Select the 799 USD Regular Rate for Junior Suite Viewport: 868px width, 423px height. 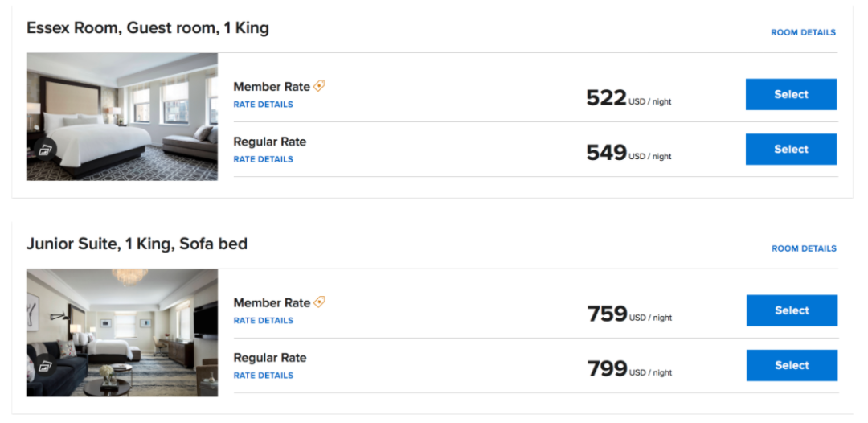tap(792, 365)
